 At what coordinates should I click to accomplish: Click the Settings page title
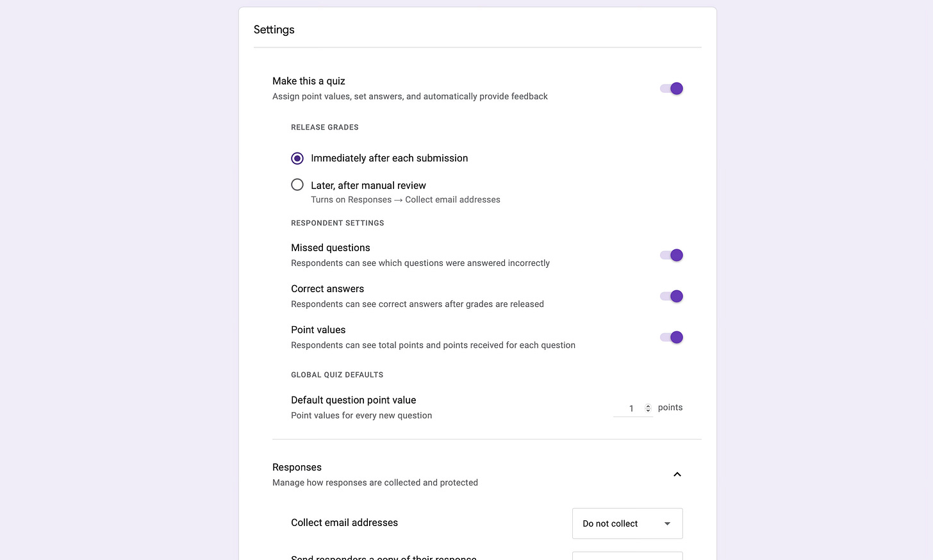tap(274, 29)
